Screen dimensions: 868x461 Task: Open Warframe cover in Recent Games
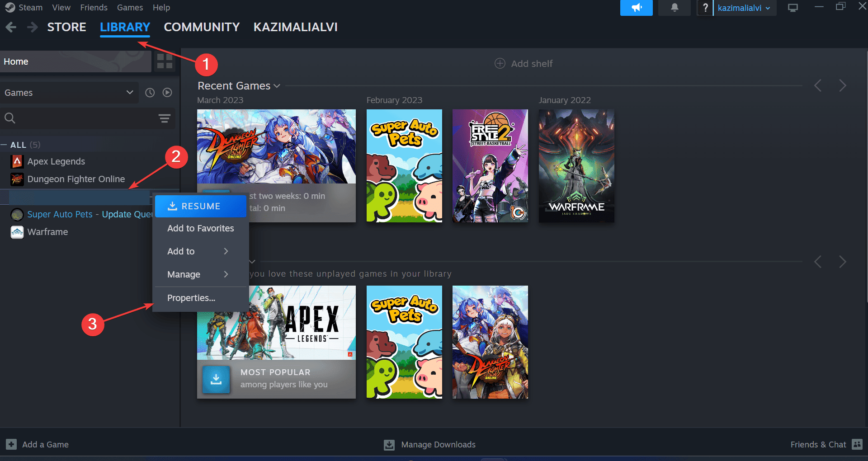click(576, 166)
